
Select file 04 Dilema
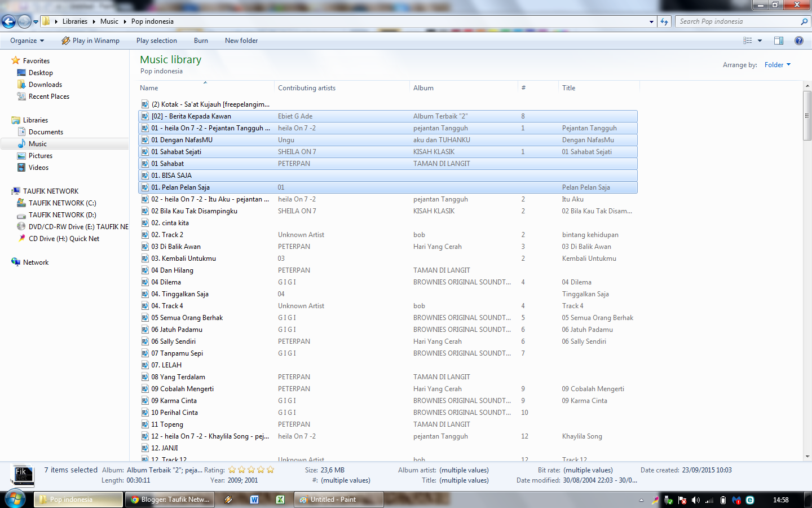coord(166,282)
